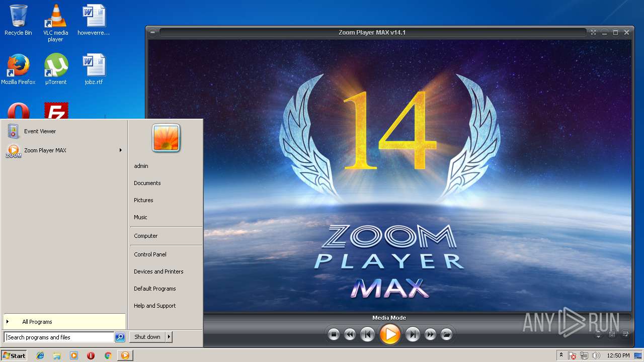644x362 pixels.
Task: Launch Chrome from taskbar
Action: 108,355
